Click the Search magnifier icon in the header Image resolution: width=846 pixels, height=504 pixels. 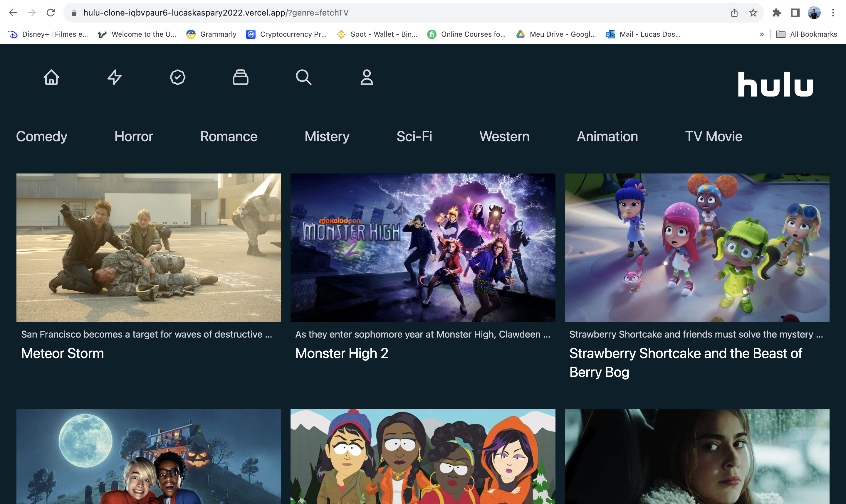tap(303, 77)
